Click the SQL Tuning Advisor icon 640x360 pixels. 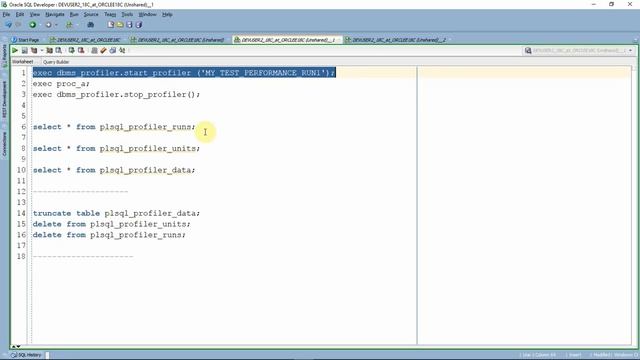tap(59, 51)
